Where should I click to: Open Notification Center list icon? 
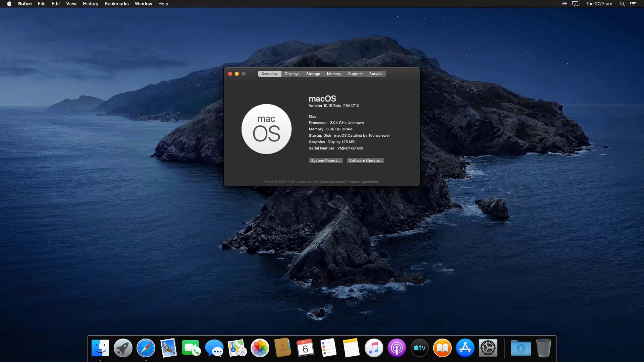[x=633, y=4]
